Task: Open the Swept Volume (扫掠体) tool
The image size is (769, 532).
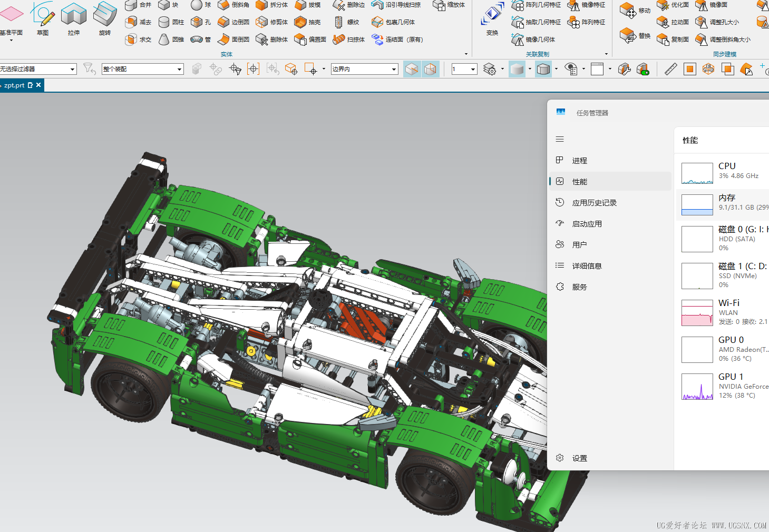Action: (349, 40)
